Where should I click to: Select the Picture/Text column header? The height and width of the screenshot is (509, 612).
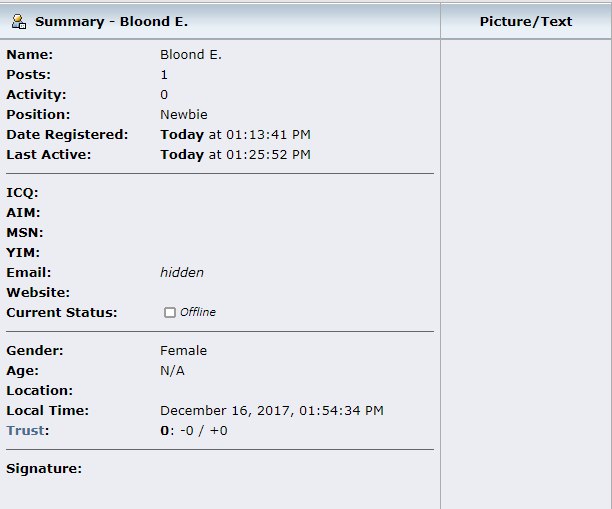tap(526, 21)
